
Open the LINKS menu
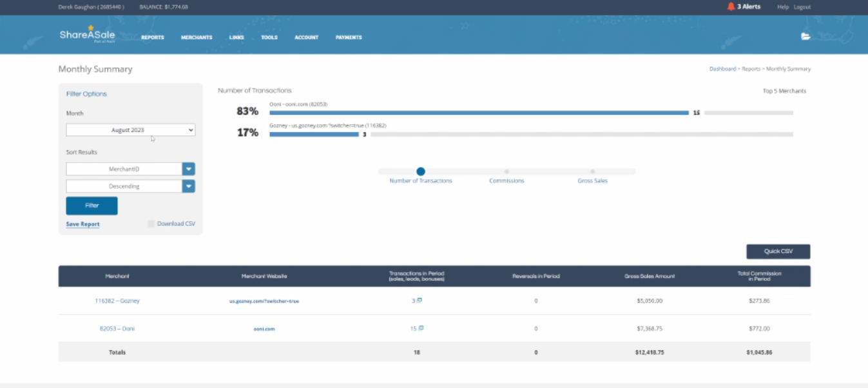[236, 37]
